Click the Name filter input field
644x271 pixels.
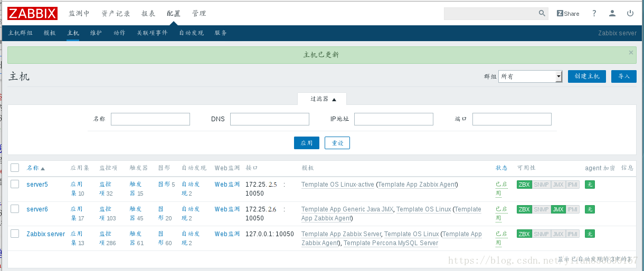(x=150, y=119)
